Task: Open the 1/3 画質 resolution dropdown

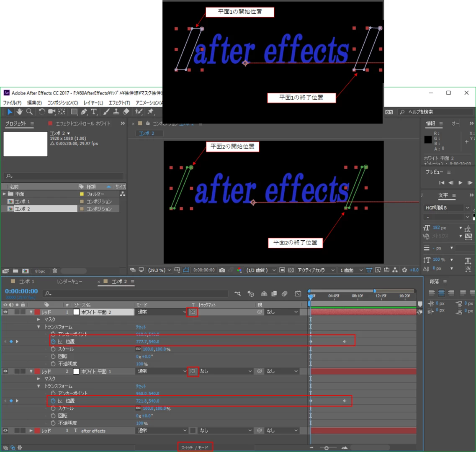Action: click(261, 270)
